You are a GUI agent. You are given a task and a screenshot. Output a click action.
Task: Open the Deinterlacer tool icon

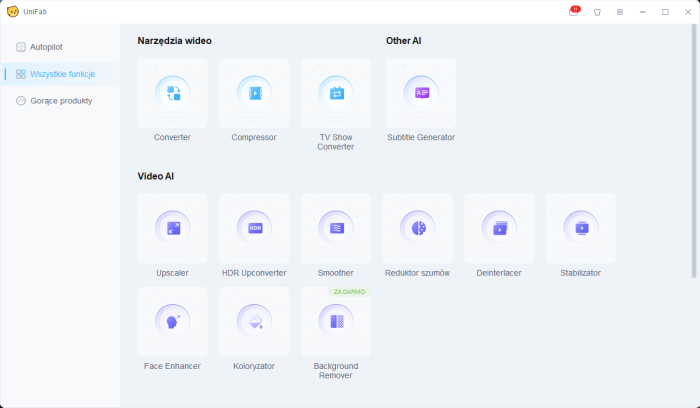coord(499,228)
